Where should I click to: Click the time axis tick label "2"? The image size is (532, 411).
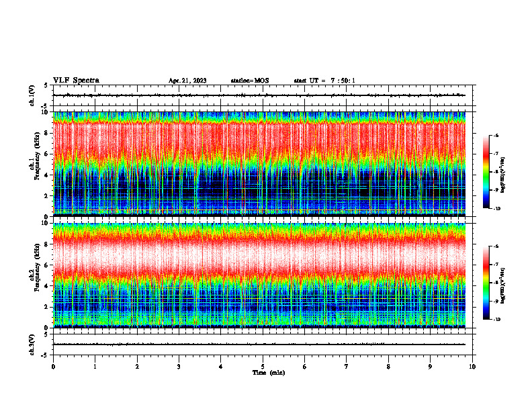137,367
